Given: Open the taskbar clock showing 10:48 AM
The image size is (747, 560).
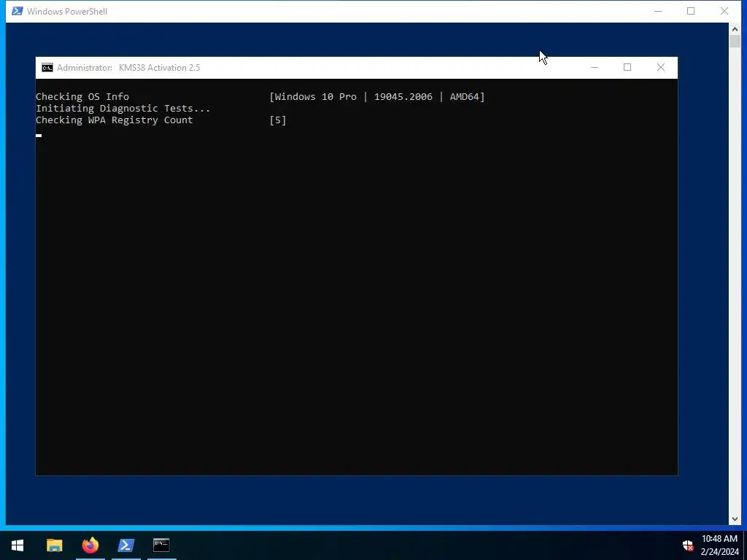Looking at the screenshot, I should pos(719,545).
